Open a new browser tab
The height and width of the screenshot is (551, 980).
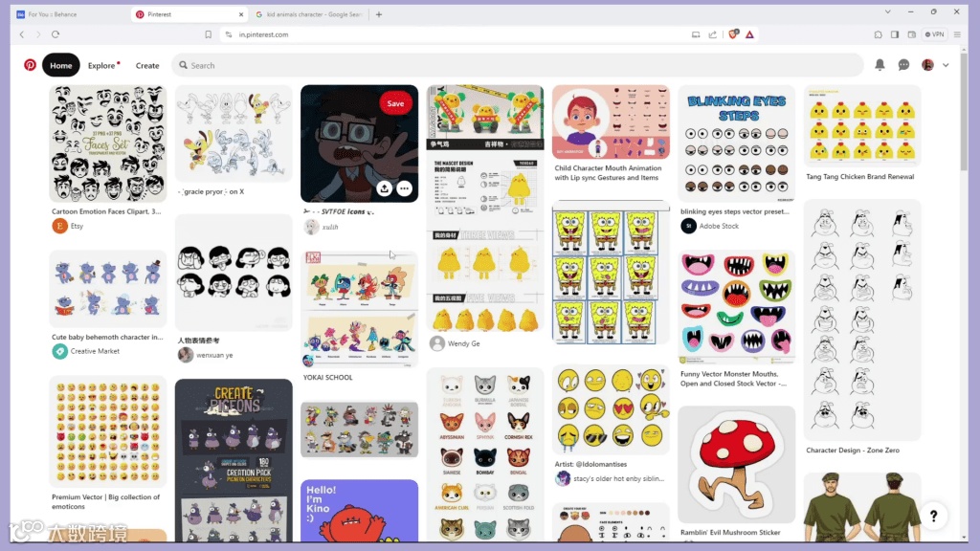point(379,13)
